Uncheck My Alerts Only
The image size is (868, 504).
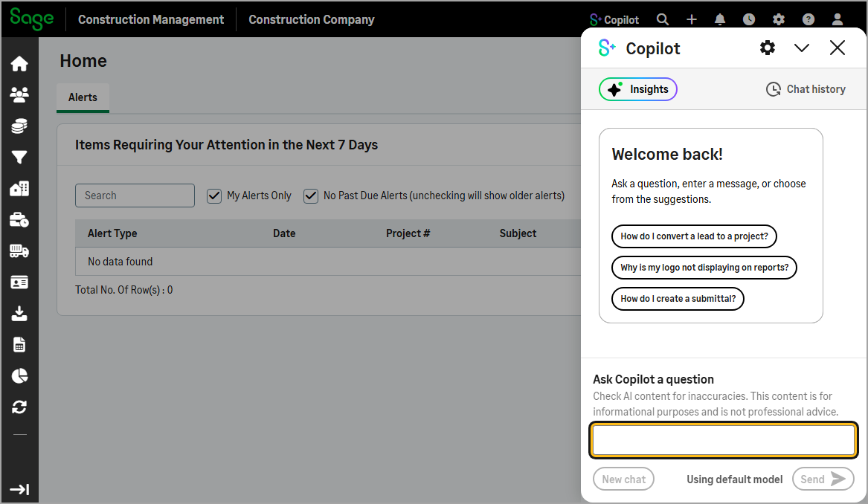214,196
